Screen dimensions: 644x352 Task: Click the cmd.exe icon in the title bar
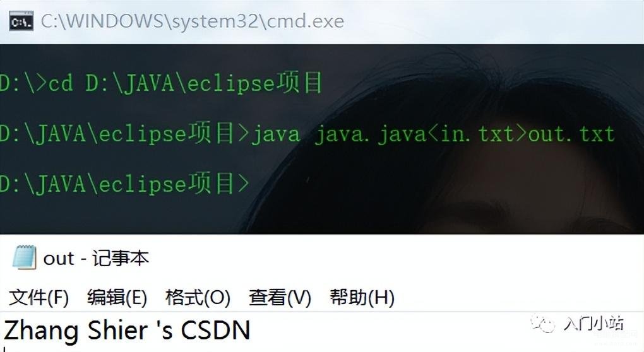pos(21,21)
